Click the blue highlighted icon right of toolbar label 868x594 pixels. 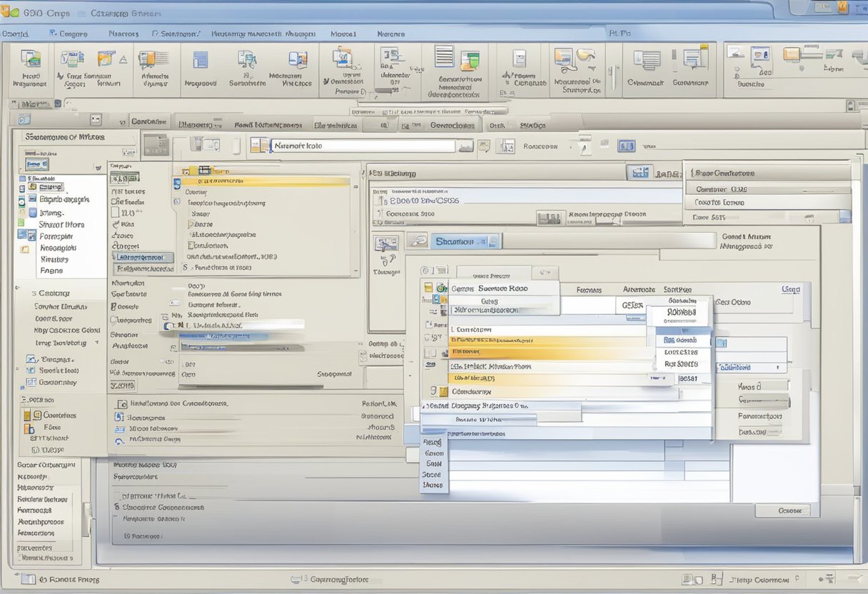coord(626,146)
